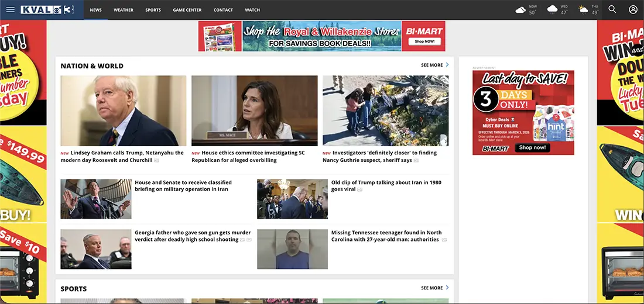Click the courtroom thumbnail of Georgia father
Image resolution: width=644 pixels, height=304 pixels.
tap(96, 249)
